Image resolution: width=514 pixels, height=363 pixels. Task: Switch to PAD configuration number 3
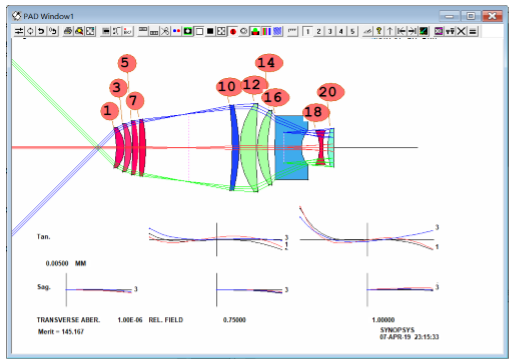[x=330, y=31]
